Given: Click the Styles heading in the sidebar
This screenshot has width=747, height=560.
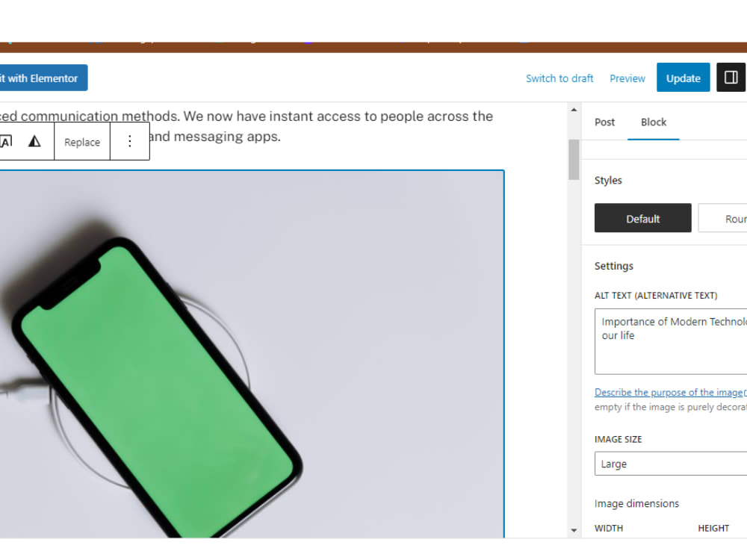Looking at the screenshot, I should click(608, 180).
